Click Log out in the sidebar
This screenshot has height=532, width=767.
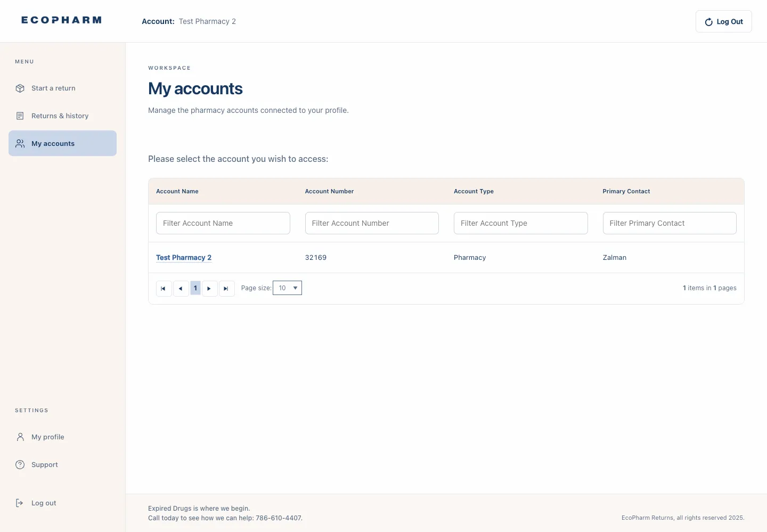pos(62,503)
